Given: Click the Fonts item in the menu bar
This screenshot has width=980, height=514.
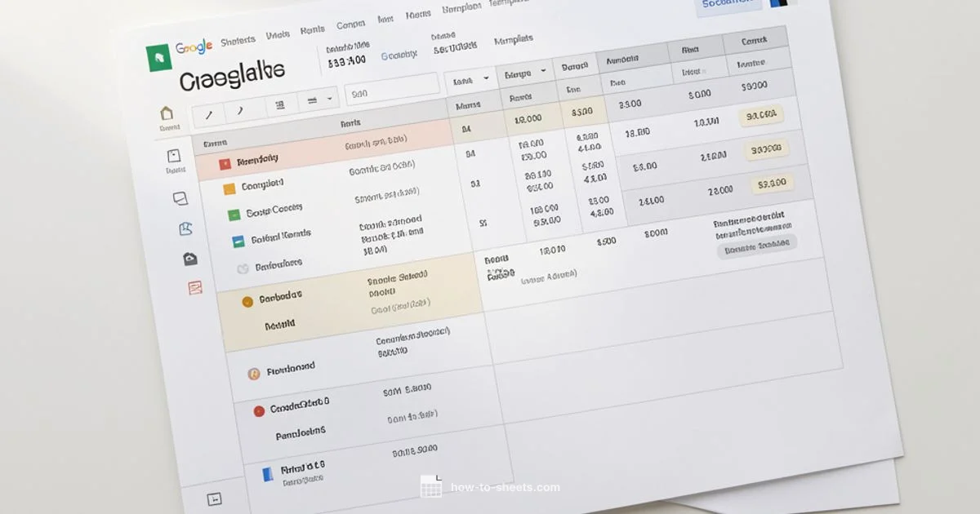Looking at the screenshot, I should [x=312, y=29].
